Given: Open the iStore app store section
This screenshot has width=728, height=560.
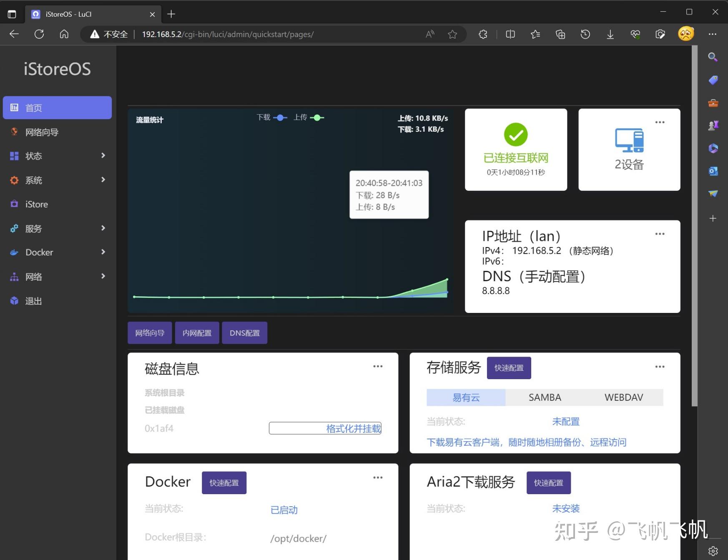Looking at the screenshot, I should [x=36, y=204].
